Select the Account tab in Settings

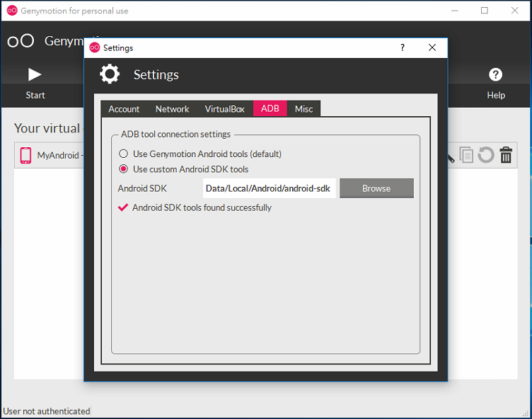[124, 109]
